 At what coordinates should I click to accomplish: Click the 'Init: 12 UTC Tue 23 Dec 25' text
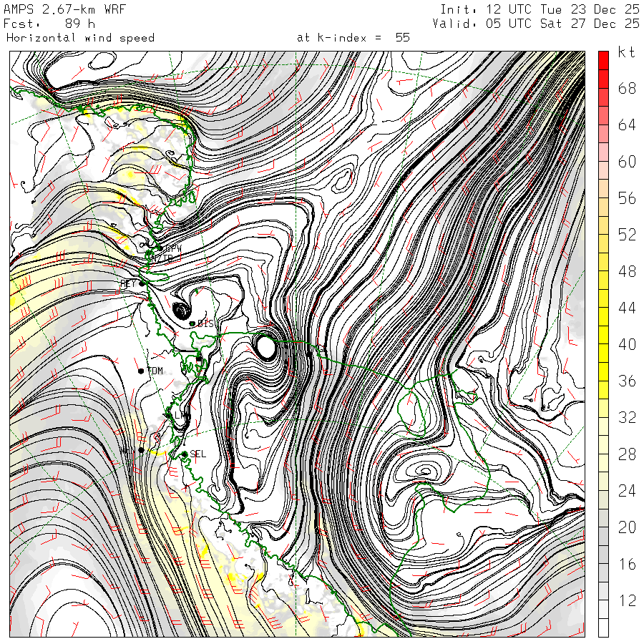pos(540,9)
